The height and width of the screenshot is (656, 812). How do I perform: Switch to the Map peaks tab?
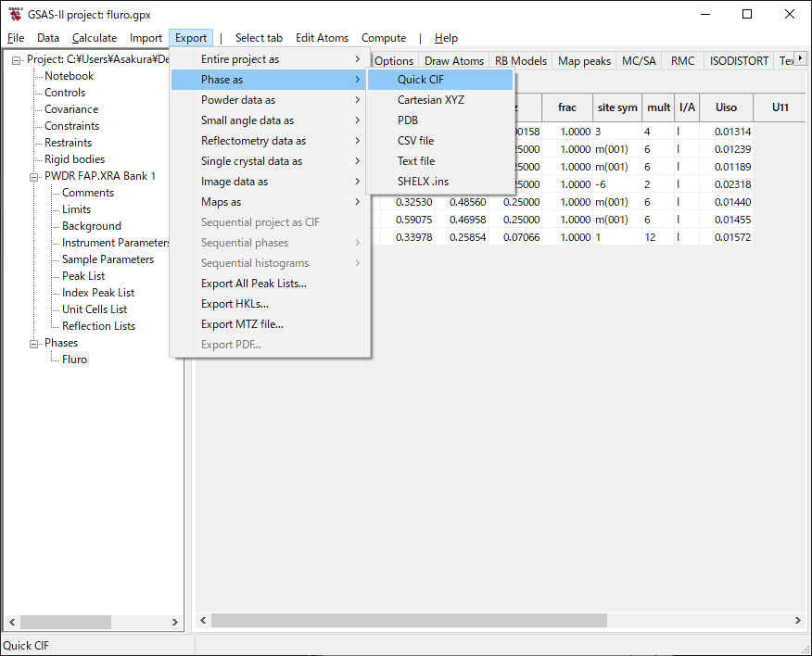pos(584,61)
